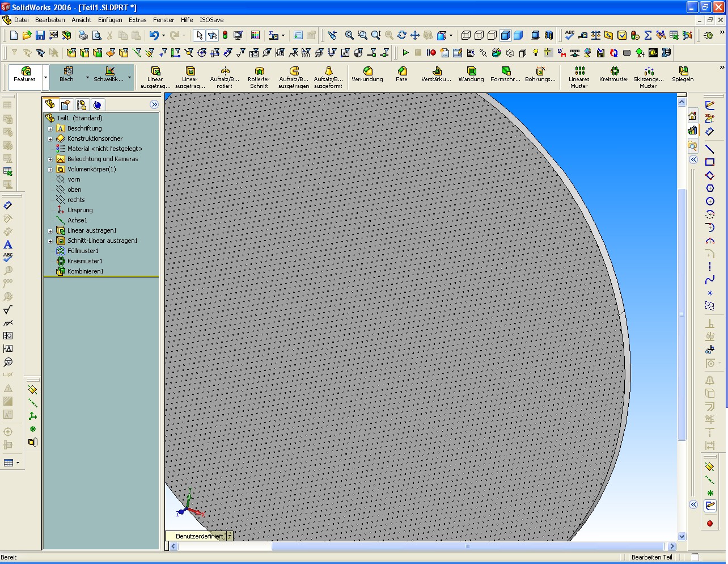Select the Lineares Muster tool
The height and width of the screenshot is (564, 728).
(x=579, y=78)
